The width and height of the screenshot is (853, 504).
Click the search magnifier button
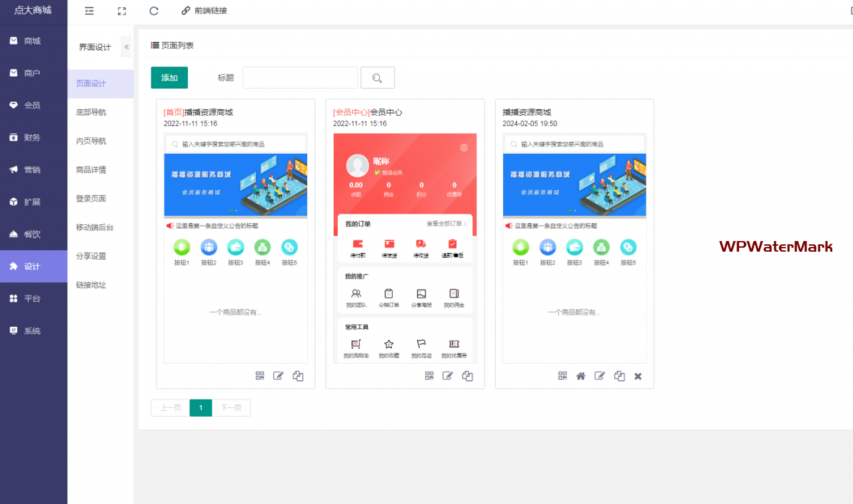click(x=377, y=78)
